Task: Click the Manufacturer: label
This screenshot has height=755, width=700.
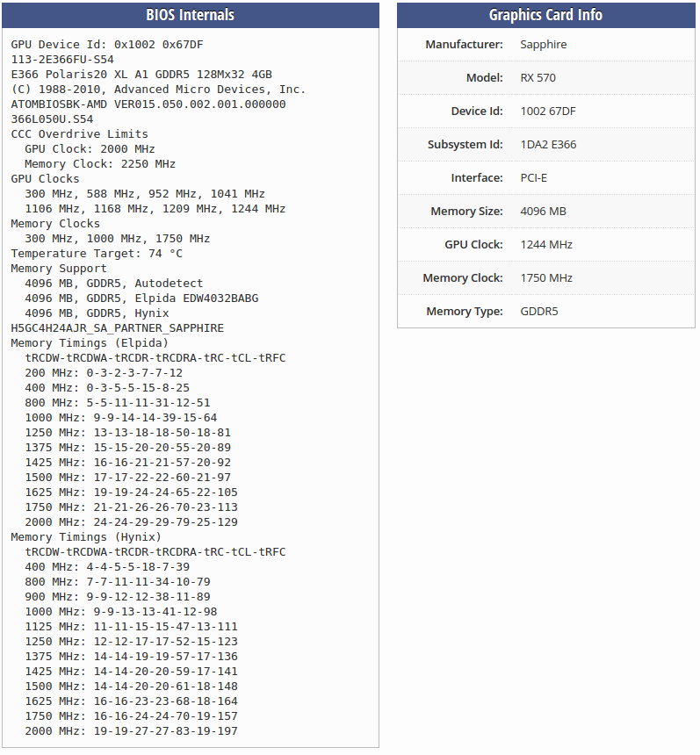Action: tap(464, 44)
